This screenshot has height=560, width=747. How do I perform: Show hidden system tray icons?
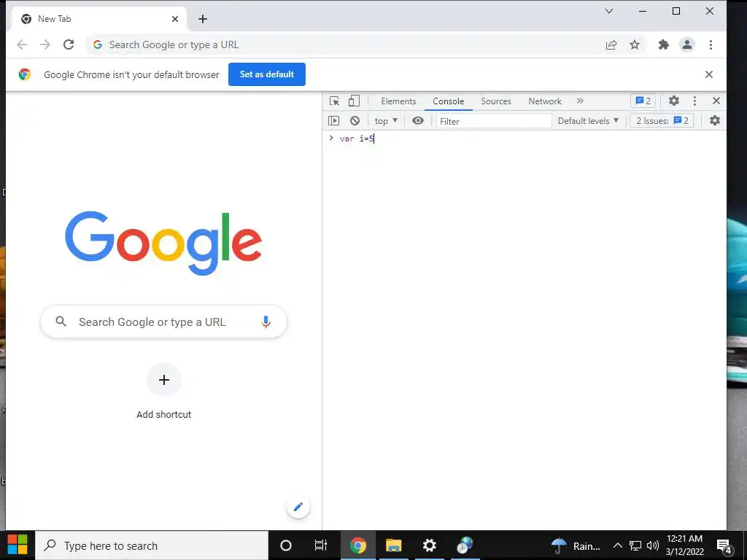617,545
